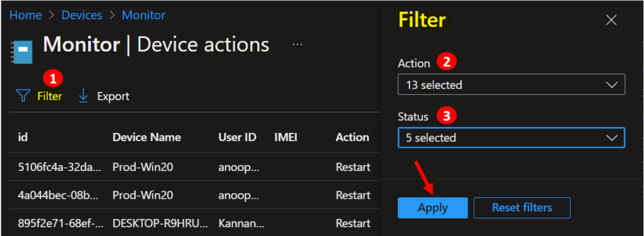The height and width of the screenshot is (236, 644).
Task: Close the Filter panel
Action: tap(611, 20)
